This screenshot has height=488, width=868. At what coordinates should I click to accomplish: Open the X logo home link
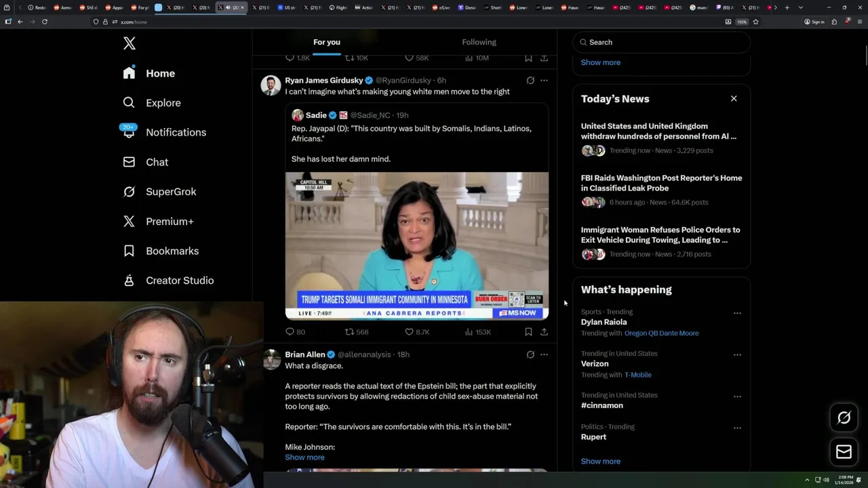click(130, 43)
